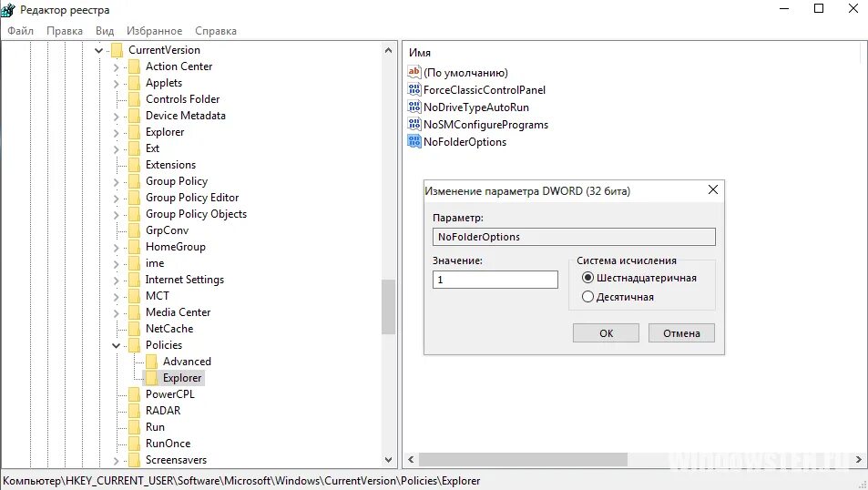Image resolution: width=868 pixels, height=490 pixels.
Task: Expand the MCT key
Action: click(116, 297)
